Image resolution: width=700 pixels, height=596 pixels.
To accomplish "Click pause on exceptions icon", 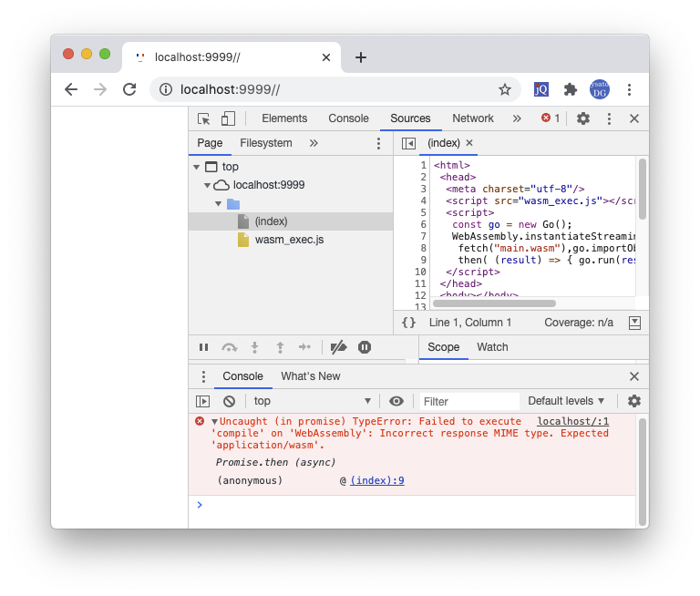I will [365, 347].
